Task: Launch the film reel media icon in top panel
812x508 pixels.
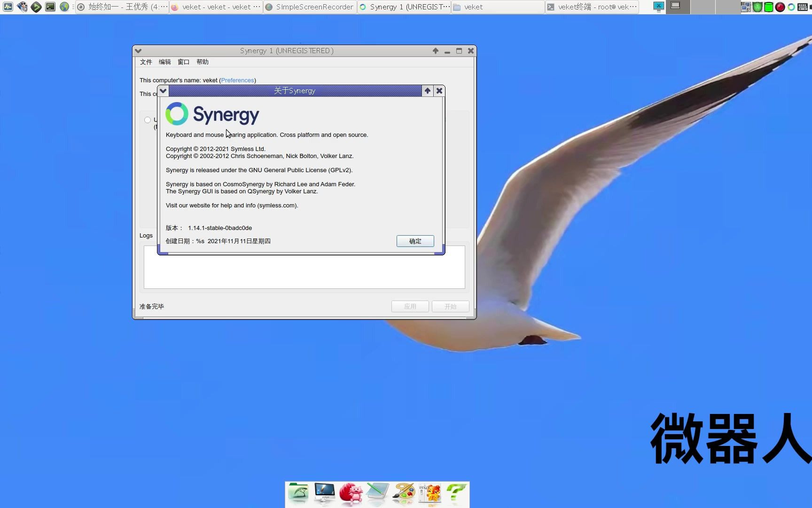Action: 22,7
